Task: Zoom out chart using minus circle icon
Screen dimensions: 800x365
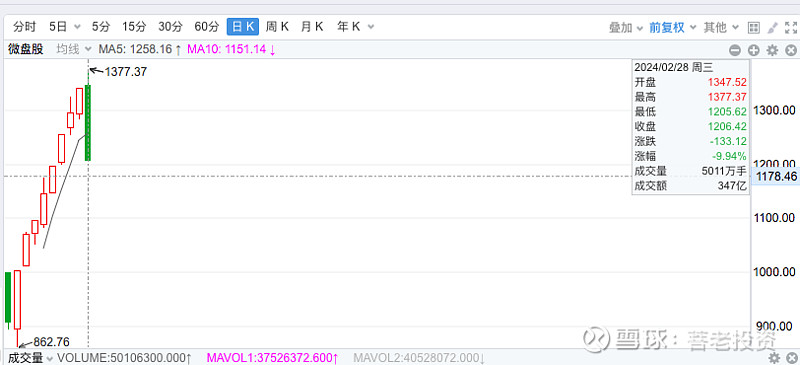Action: pyautogui.click(x=735, y=50)
